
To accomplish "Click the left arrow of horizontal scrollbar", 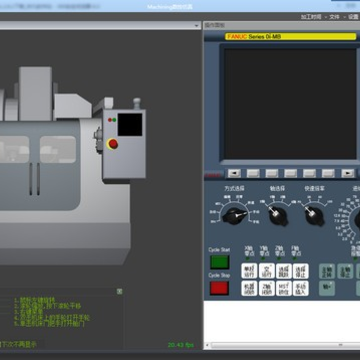I will [x=207, y=345].
